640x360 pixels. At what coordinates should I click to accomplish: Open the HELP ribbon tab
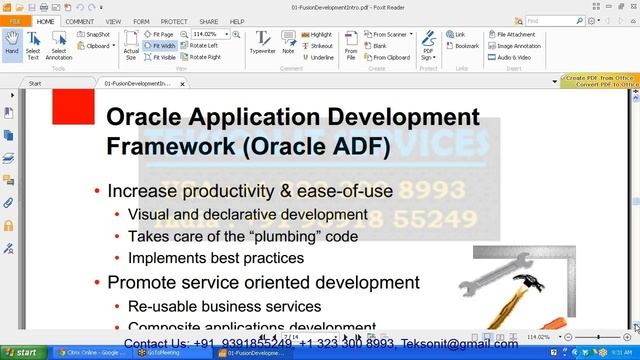click(237, 21)
